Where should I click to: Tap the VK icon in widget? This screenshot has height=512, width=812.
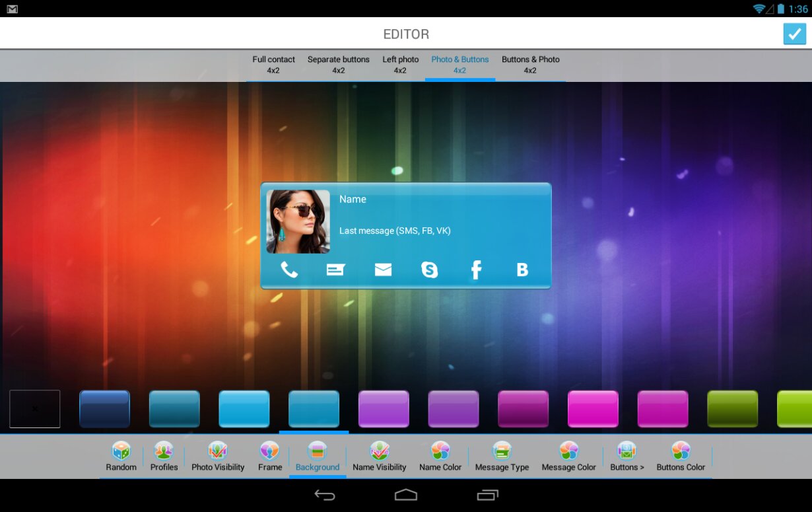click(522, 270)
